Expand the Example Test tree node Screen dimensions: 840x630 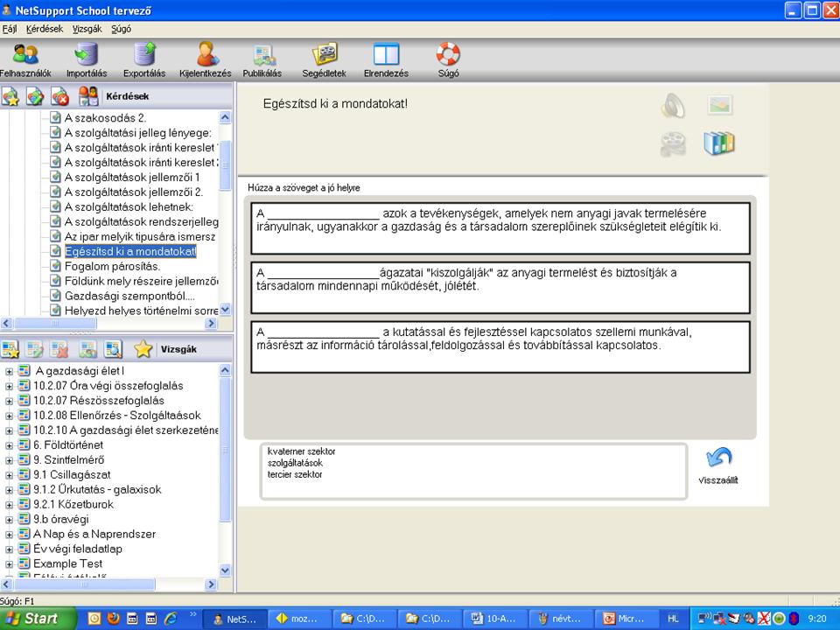tap(10, 563)
